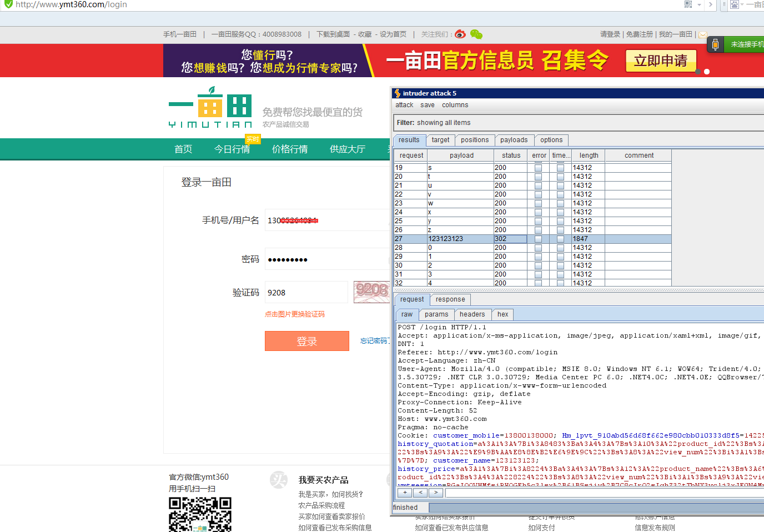This screenshot has width=764, height=532.
Task: Switch to the positions tab
Action: coord(475,140)
